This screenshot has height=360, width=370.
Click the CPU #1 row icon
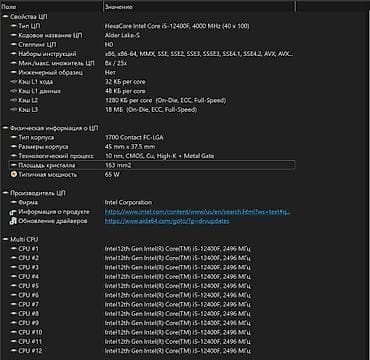click(14, 249)
